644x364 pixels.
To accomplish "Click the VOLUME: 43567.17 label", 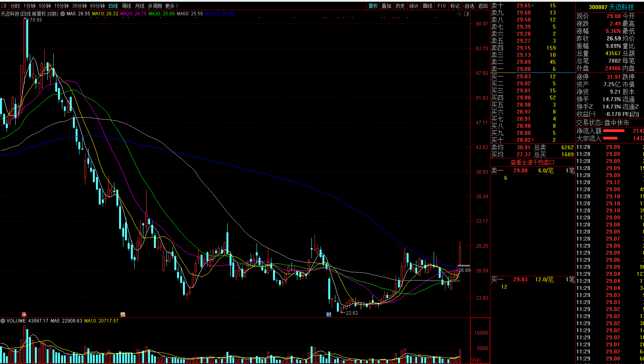I will click(27, 321).
